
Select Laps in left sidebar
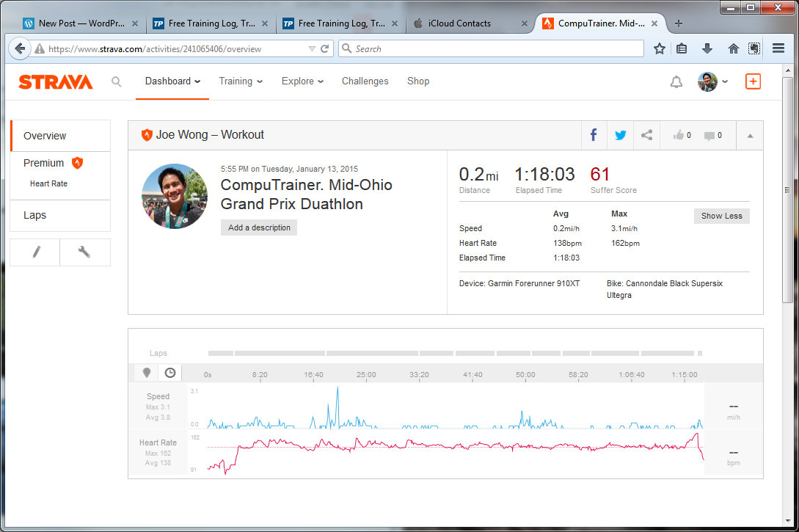[x=34, y=215]
